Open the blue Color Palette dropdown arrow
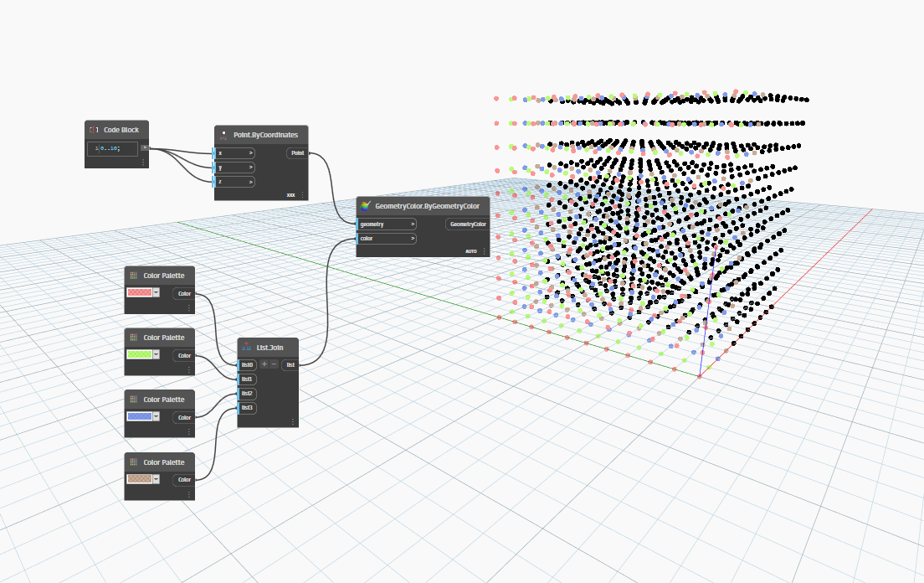Viewport: 924px width, 583px height. pyautogui.click(x=157, y=416)
